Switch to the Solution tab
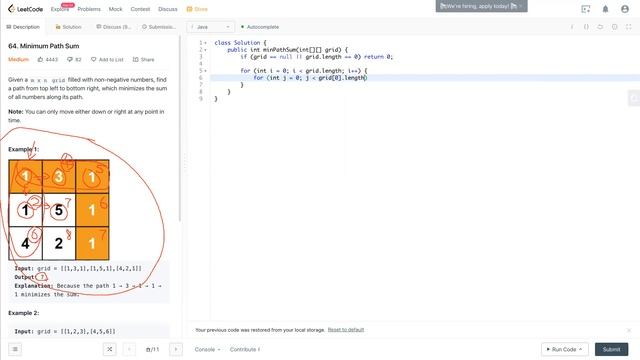The height and width of the screenshot is (360, 640). point(68,27)
